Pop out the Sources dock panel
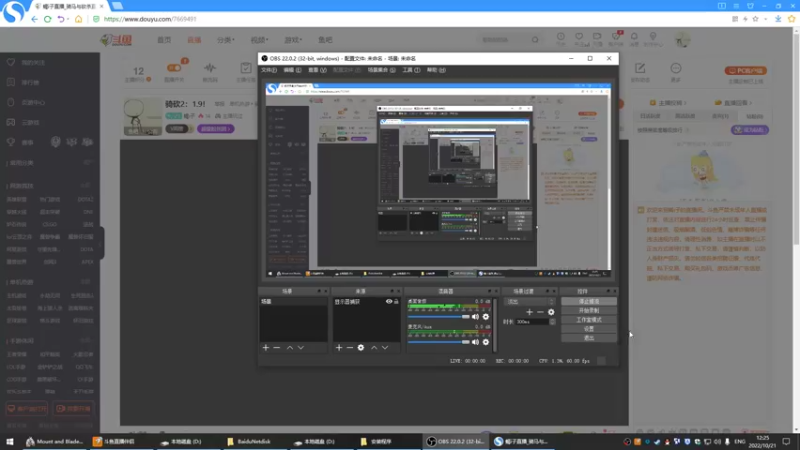Screen dimensions: 800x450 point(392,291)
